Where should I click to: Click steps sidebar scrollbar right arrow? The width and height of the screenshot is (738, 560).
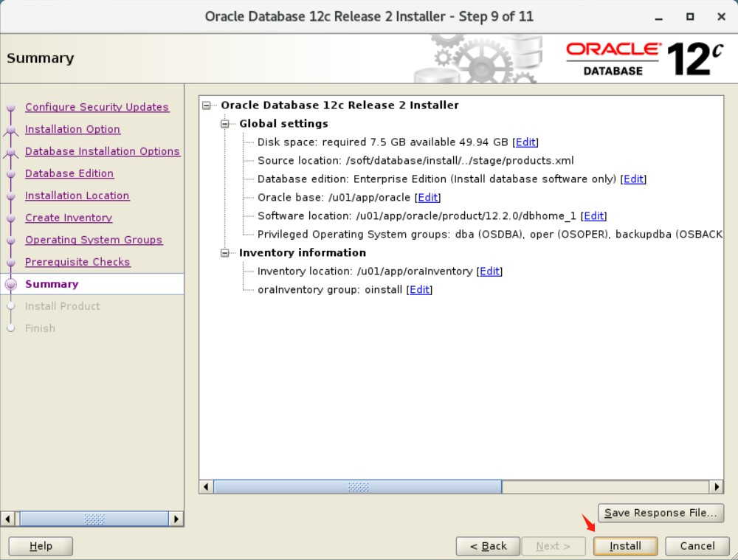point(176,519)
